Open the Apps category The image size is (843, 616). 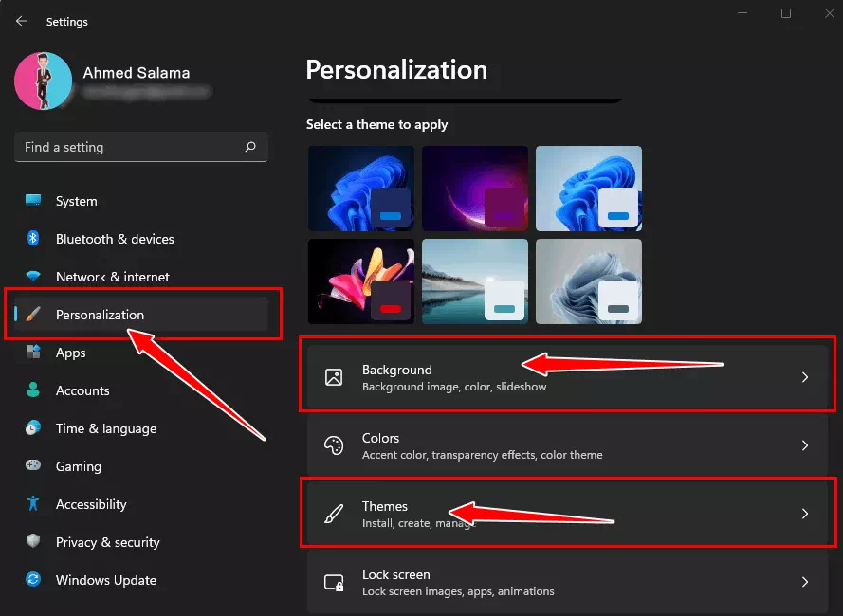[141, 353]
